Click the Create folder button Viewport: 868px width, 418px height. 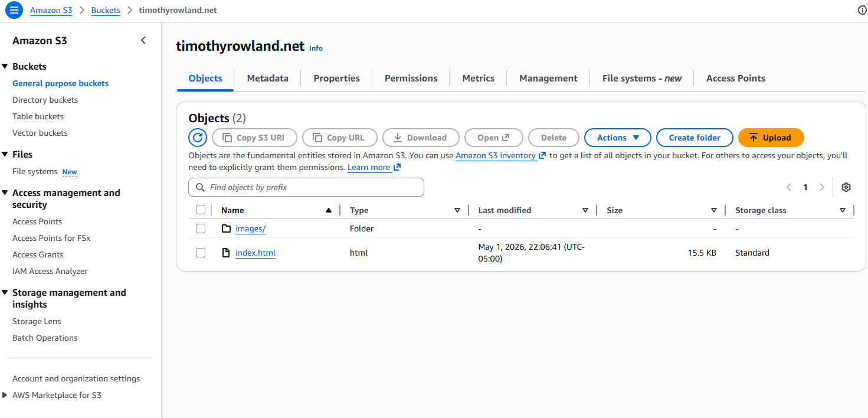click(x=695, y=138)
